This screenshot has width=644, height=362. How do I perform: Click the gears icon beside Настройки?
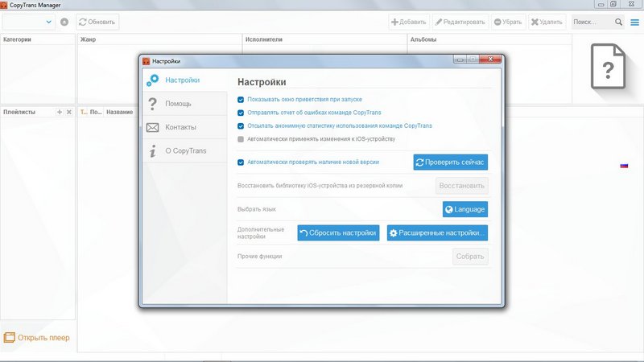coord(152,80)
